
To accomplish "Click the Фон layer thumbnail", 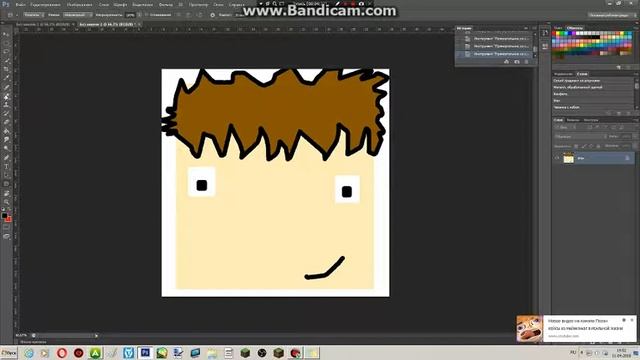I will pyautogui.click(x=569, y=158).
